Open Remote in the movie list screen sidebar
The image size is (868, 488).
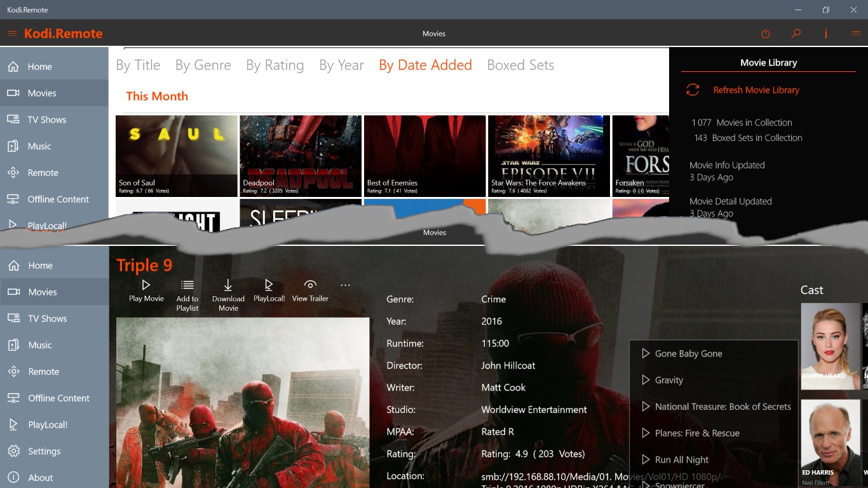54,173
